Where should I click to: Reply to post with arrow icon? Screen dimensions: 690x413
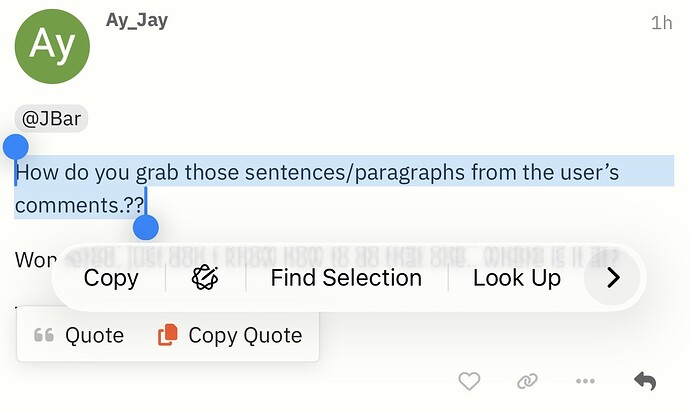click(645, 381)
